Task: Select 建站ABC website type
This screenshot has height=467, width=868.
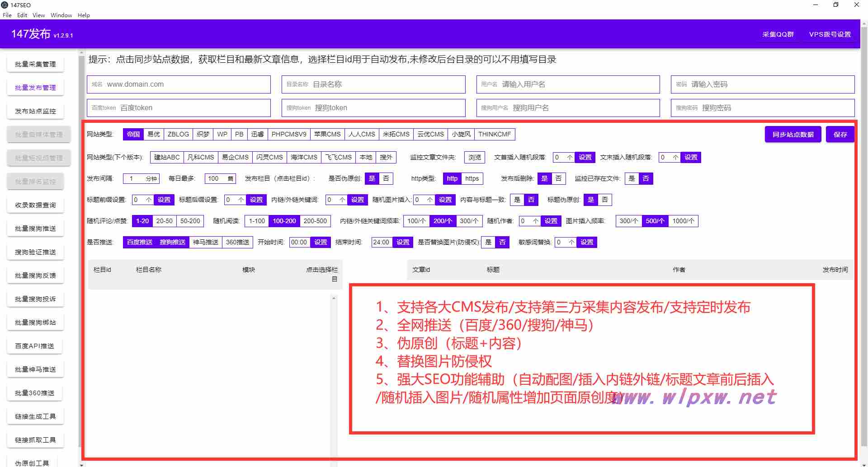Action: coord(167,157)
